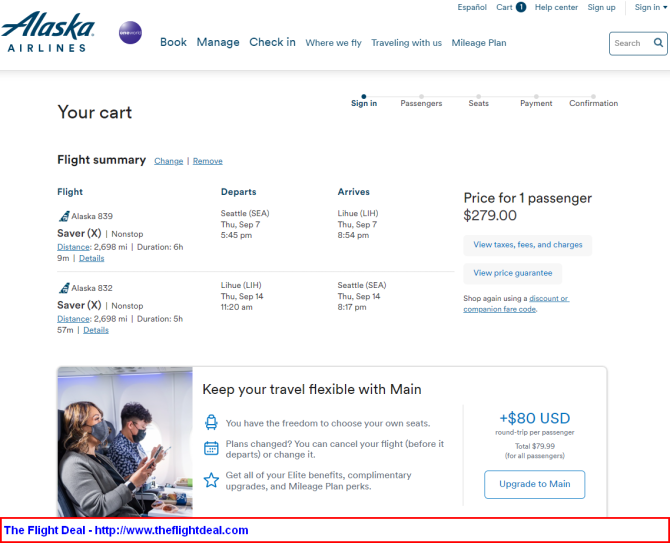Click Upgrade to Main button

[x=534, y=484]
